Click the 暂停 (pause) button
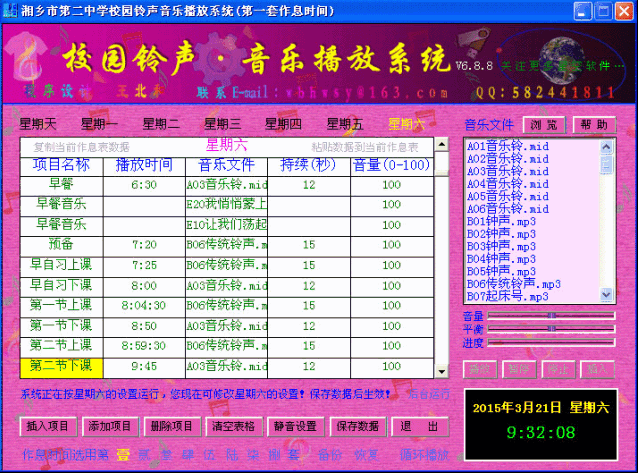Screen dimensions: 638x473 (516, 369)
